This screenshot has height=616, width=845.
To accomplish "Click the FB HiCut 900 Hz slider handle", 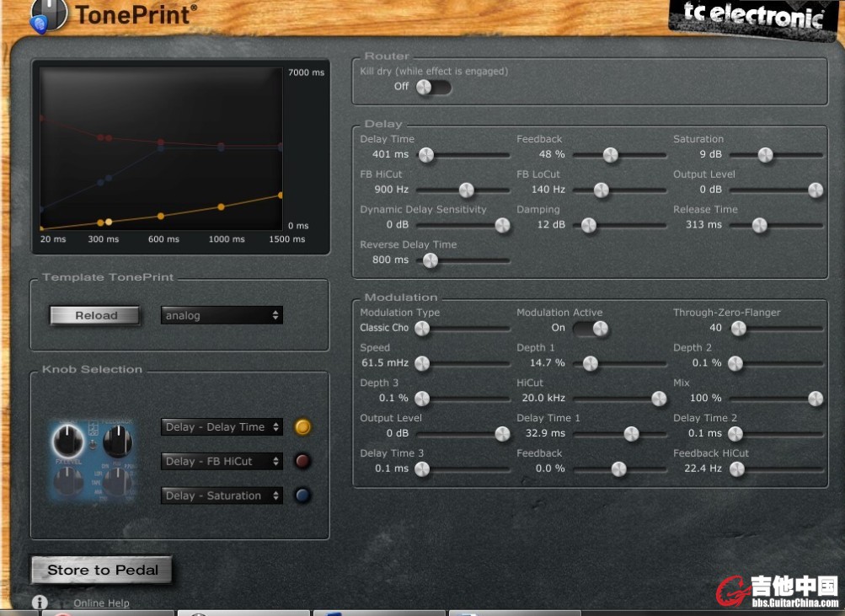I will (467, 190).
